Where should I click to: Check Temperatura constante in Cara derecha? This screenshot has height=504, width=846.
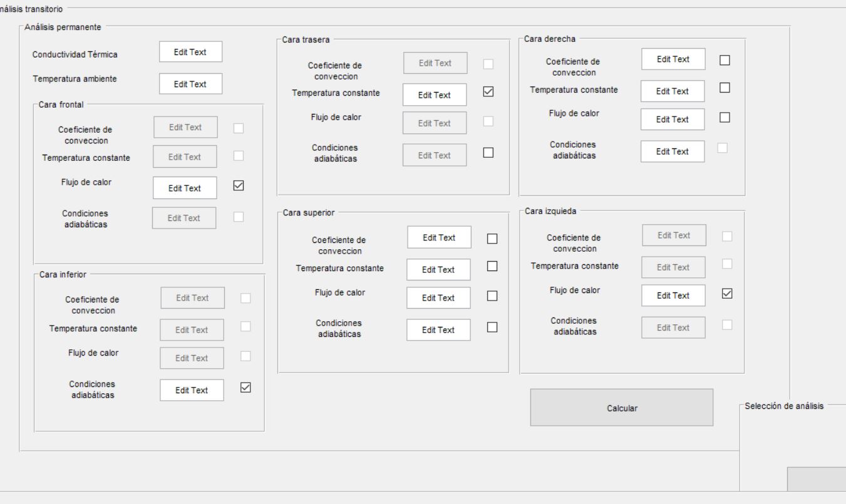(x=725, y=88)
